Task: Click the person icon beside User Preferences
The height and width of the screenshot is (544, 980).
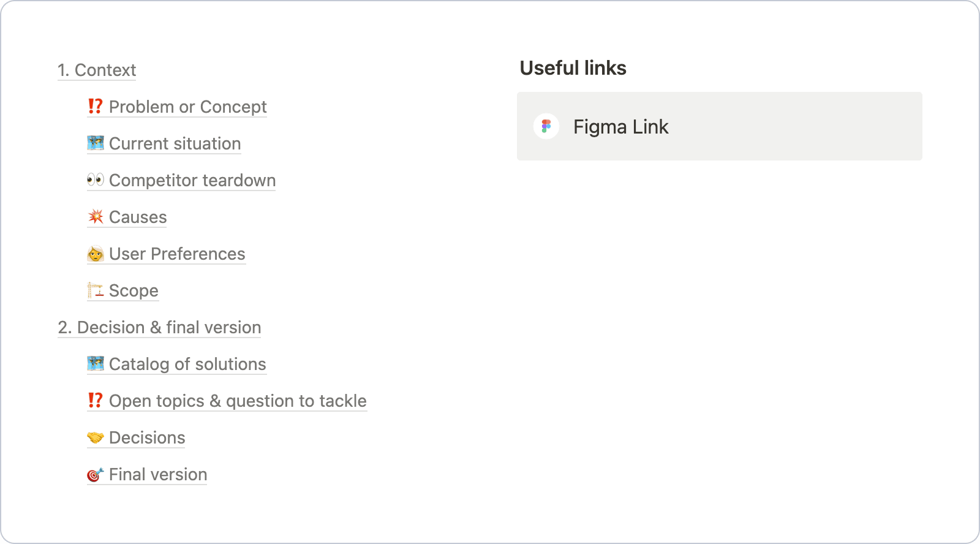Action: tap(96, 254)
